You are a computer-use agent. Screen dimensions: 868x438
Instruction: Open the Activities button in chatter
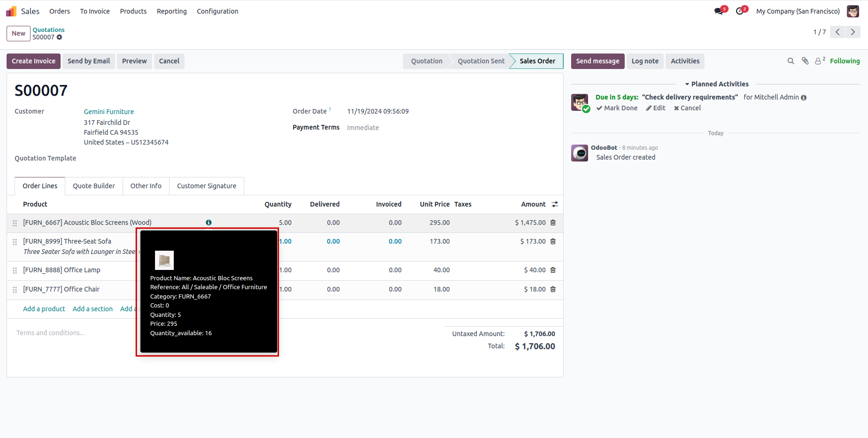[x=685, y=61]
